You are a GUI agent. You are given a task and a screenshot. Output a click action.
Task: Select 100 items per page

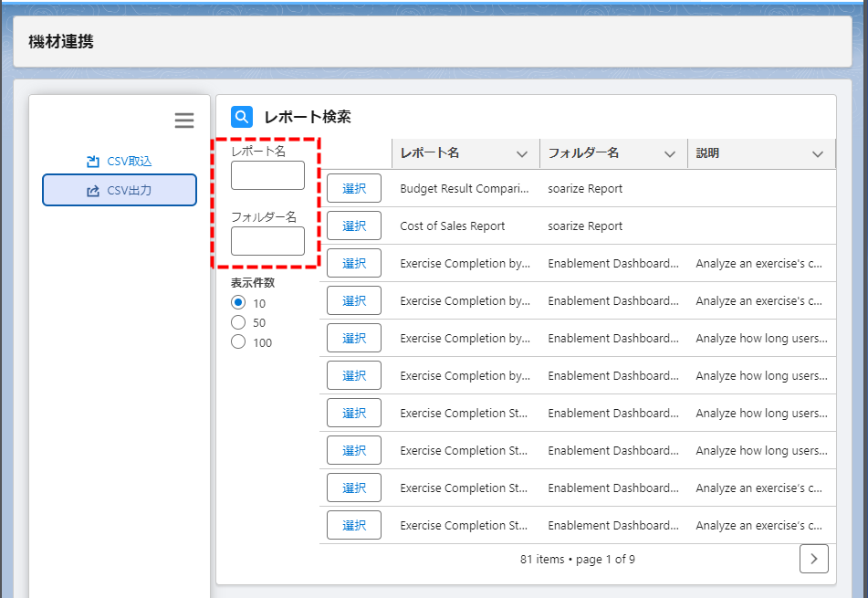point(238,342)
